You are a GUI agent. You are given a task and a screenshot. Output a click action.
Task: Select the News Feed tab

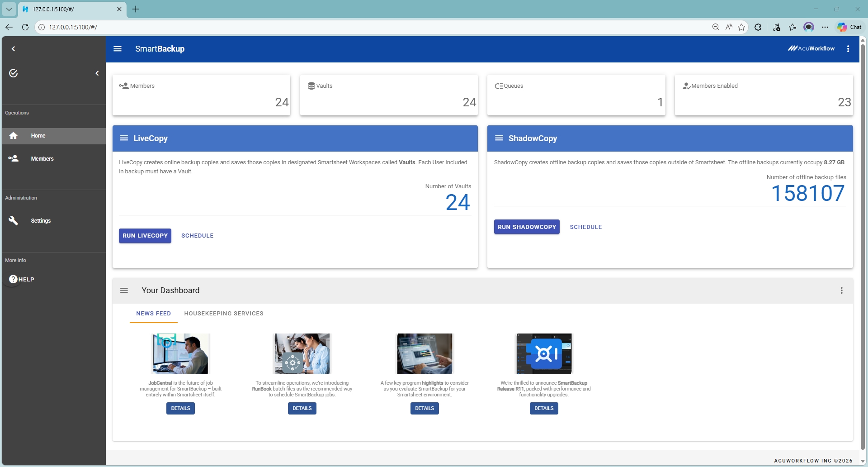pyautogui.click(x=153, y=314)
